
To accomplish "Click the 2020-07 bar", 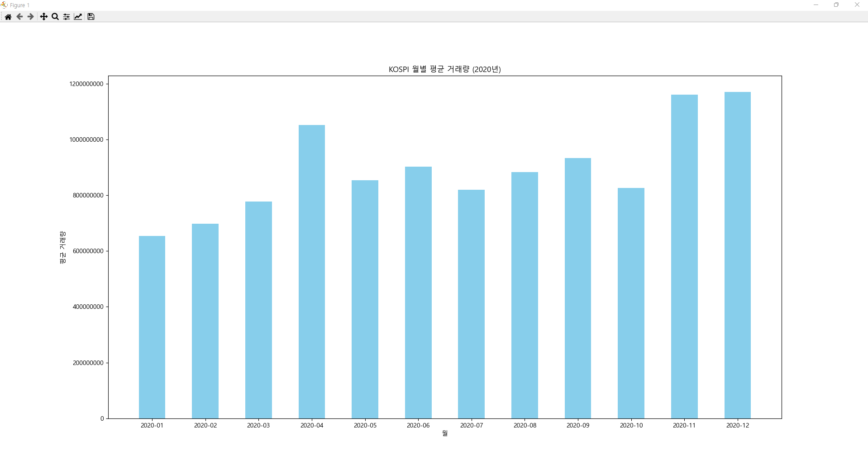I will coord(472,304).
